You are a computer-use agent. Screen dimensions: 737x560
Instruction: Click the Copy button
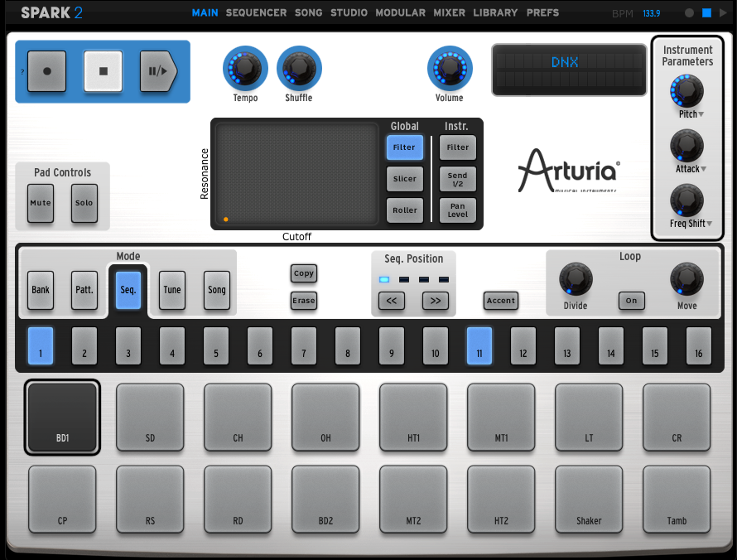tap(304, 273)
